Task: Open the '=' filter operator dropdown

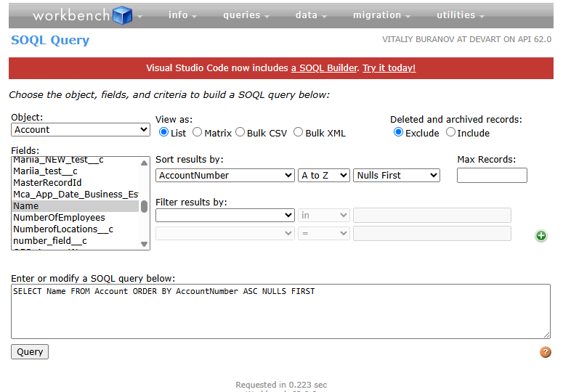Action: (324, 234)
